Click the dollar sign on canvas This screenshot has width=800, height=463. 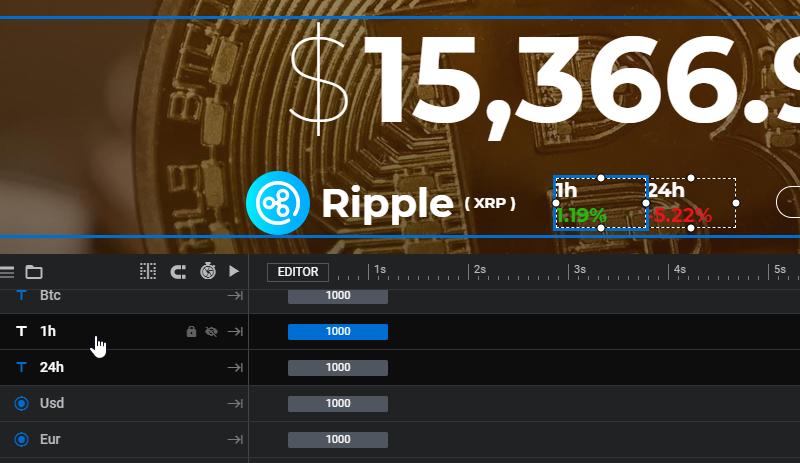[319, 79]
